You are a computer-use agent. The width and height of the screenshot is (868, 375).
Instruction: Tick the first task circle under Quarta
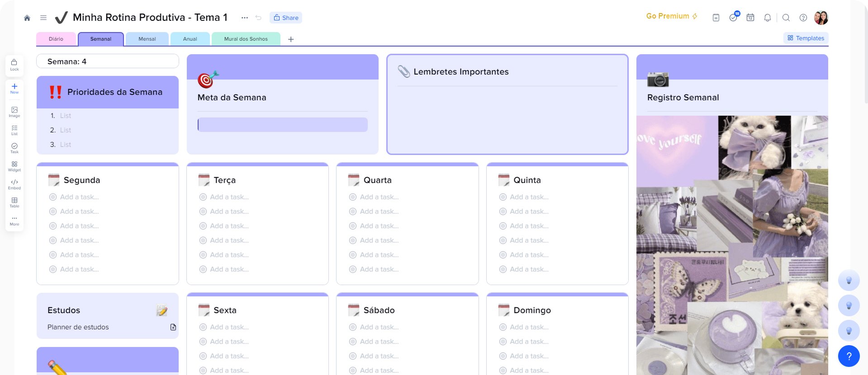353,197
